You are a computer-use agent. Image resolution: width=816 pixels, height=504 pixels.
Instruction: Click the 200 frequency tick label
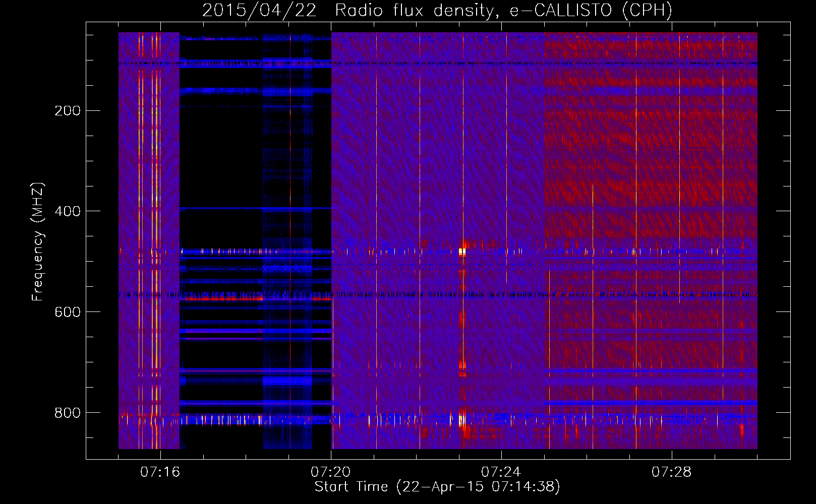point(68,111)
